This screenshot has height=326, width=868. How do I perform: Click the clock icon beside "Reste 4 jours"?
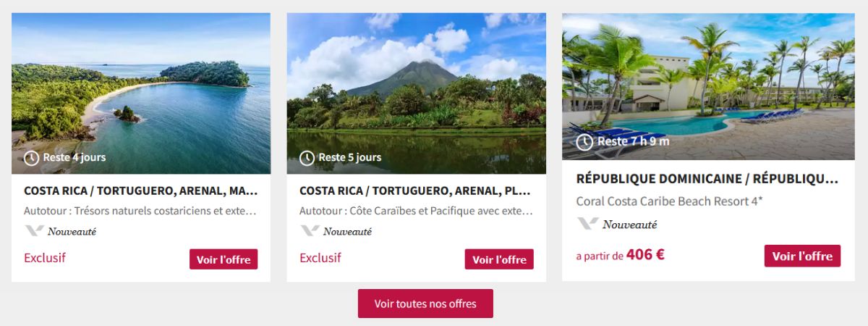[31, 157]
